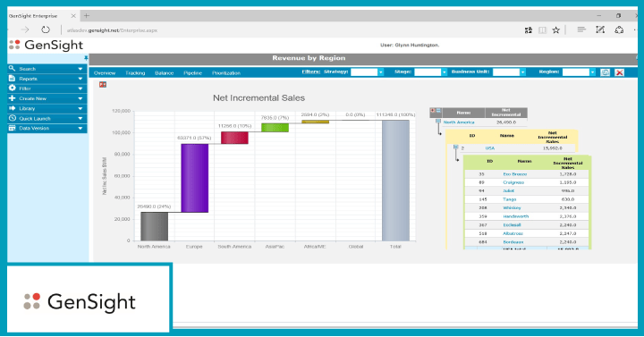644x337 pixels.
Task: Click the browser forward arrow
Action: click(25, 30)
